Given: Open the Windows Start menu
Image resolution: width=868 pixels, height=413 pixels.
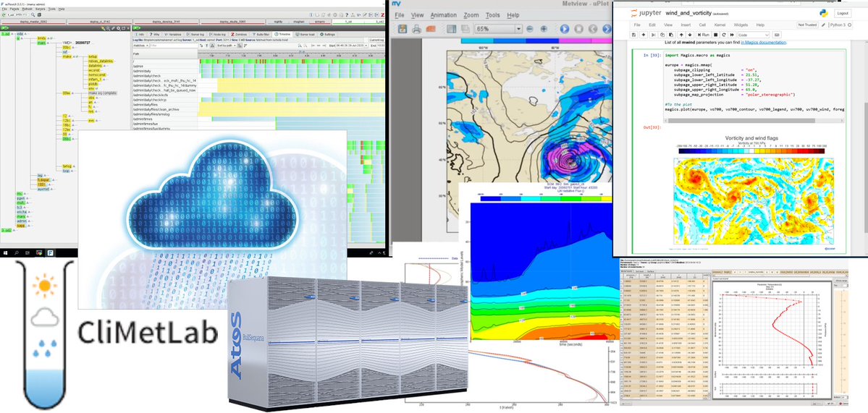Looking at the screenshot, I should 6,252.
